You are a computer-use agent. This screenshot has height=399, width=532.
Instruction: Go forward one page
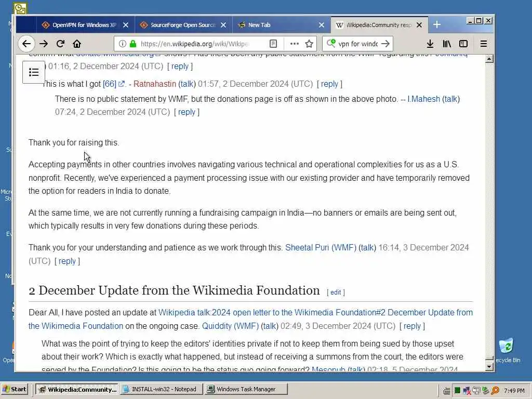44,44
